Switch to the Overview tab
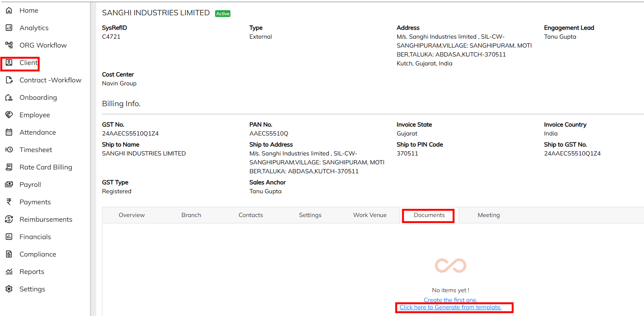Viewport: 644px width, 316px height. 132,215
